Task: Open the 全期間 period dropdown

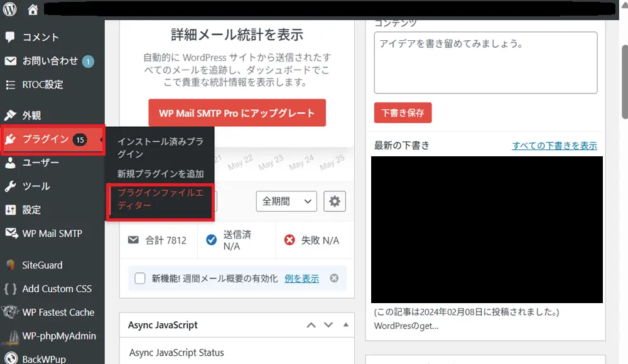Action: 286,201
